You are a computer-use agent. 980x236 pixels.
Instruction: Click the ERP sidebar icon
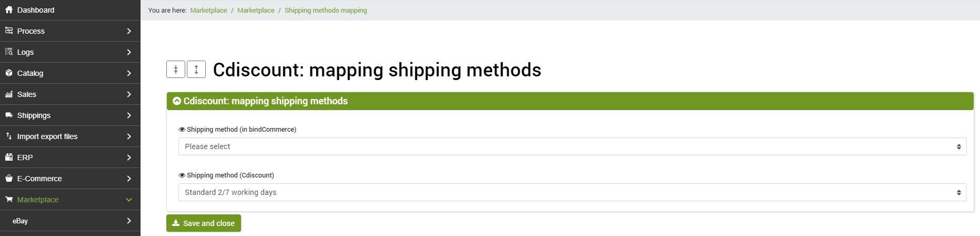tap(8, 157)
